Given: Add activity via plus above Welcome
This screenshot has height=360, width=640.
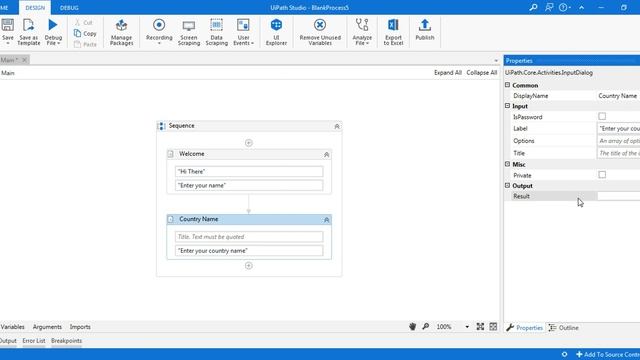Looking at the screenshot, I should (x=249, y=143).
